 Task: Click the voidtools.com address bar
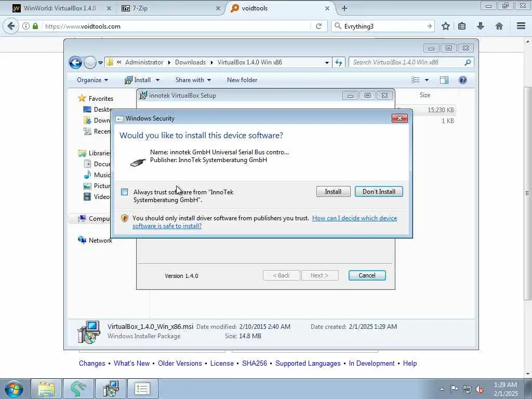tap(177, 26)
